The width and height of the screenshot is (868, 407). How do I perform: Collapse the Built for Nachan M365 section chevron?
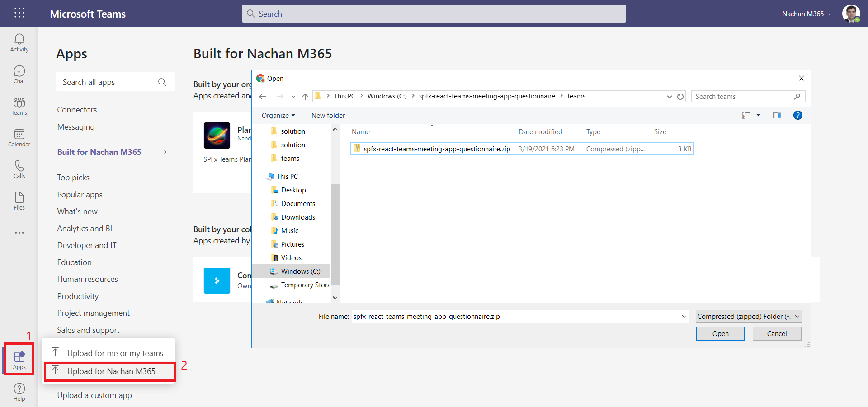tap(165, 152)
